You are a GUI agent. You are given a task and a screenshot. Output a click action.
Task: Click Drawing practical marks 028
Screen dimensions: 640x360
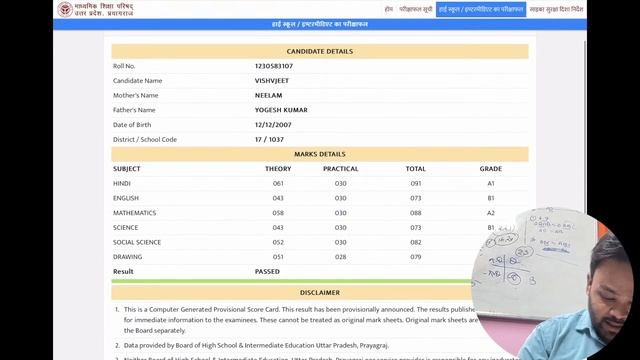(340, 257)
